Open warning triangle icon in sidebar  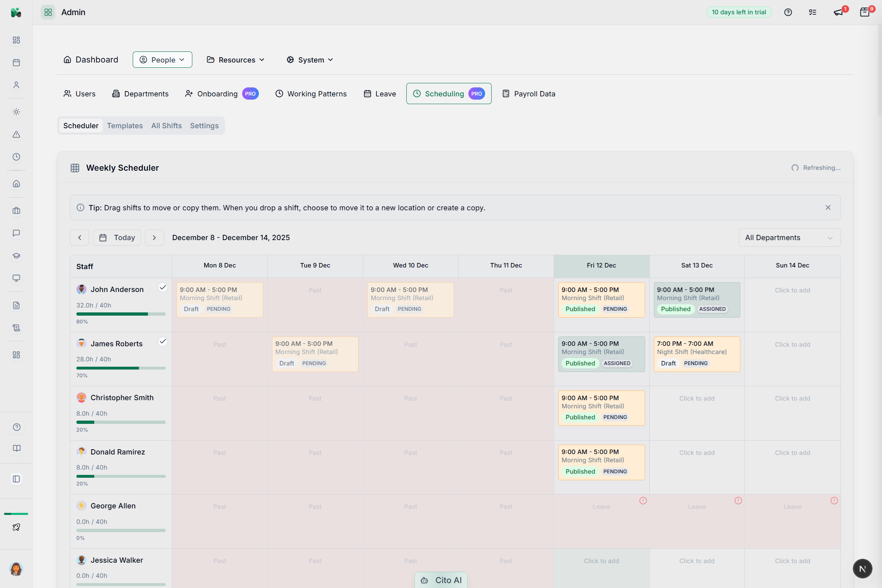point(16,134)
